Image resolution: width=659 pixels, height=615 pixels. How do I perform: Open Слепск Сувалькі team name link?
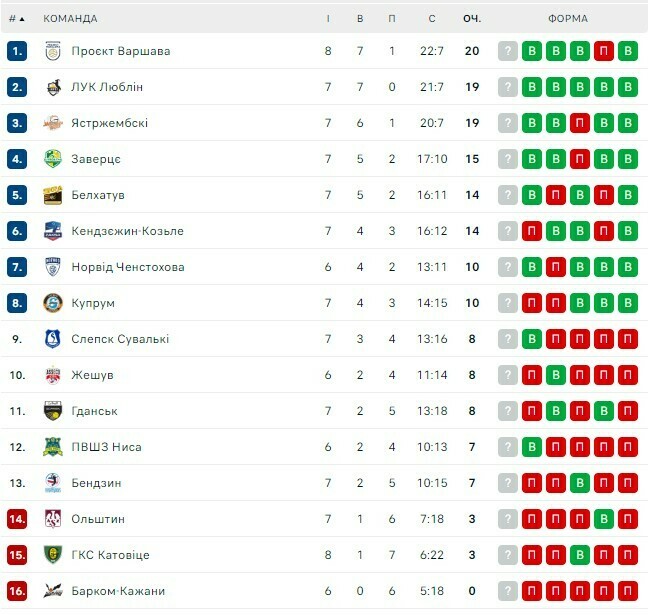coord(120,339)
